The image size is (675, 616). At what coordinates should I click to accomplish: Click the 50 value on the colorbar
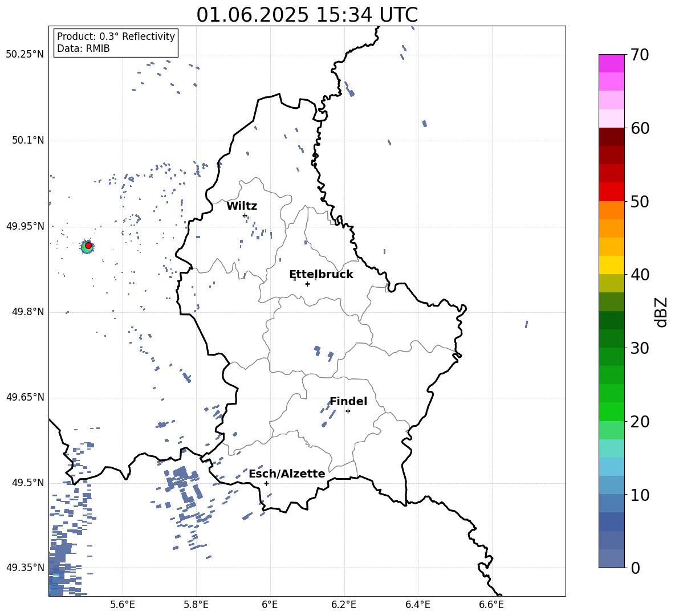640,202
